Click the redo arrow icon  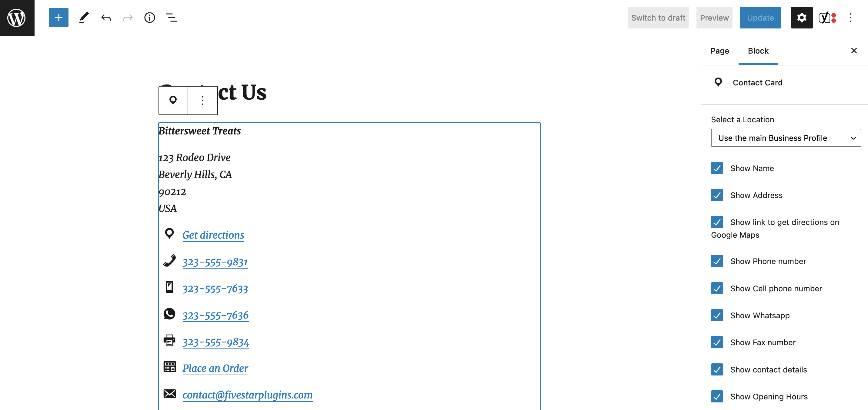click(x=127, y=18)
